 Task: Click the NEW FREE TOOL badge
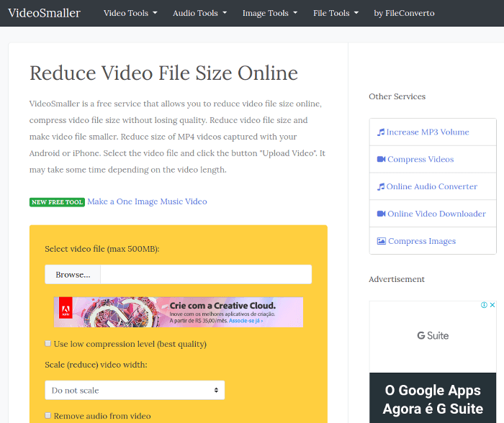pyautogui.click(x=57, y=202)
